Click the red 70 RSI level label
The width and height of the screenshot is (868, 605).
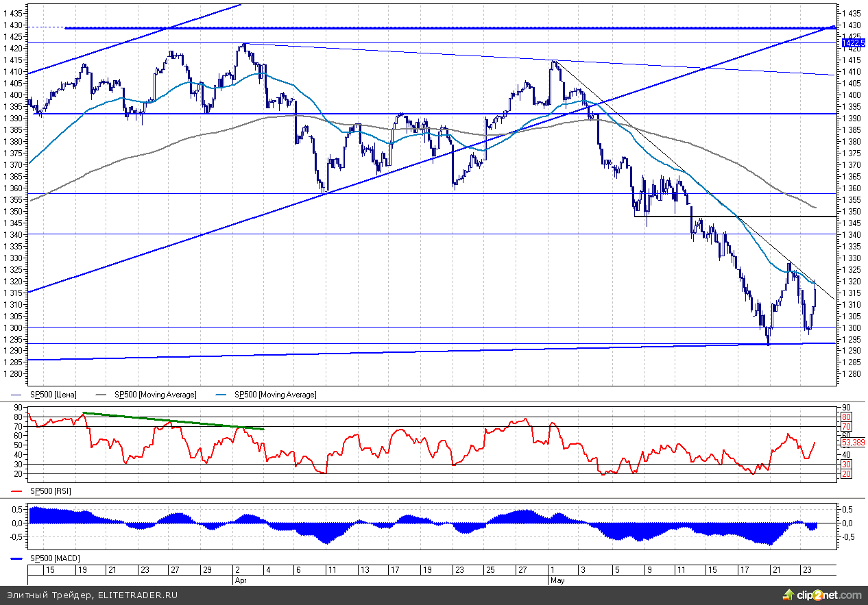click(846, 426)
